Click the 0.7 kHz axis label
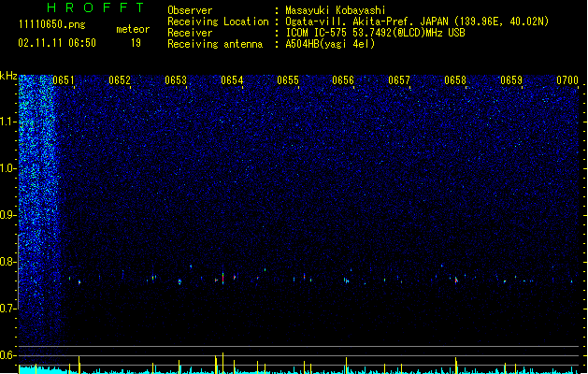The height and width of the screenshot is (374, 588). pos(8,309)
